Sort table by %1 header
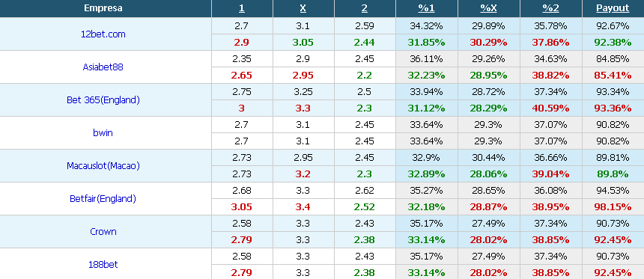The height and width of the screenshot is (279, 644). pyautogui.click(x=426, y=8)
